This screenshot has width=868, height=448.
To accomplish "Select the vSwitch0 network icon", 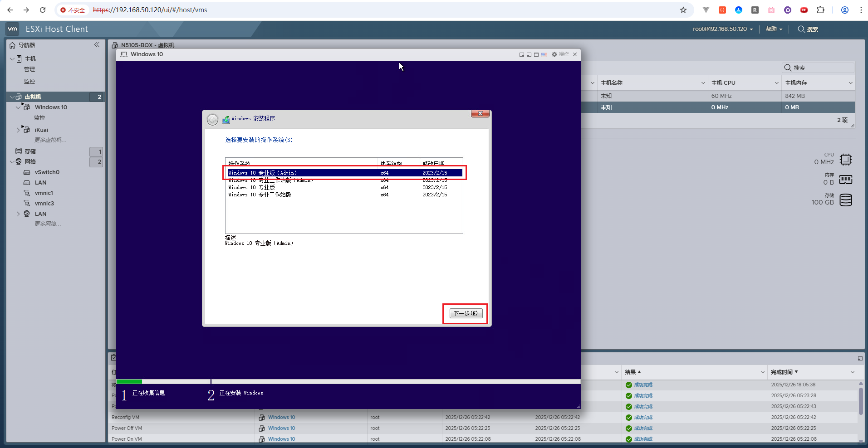I will 27,172.
